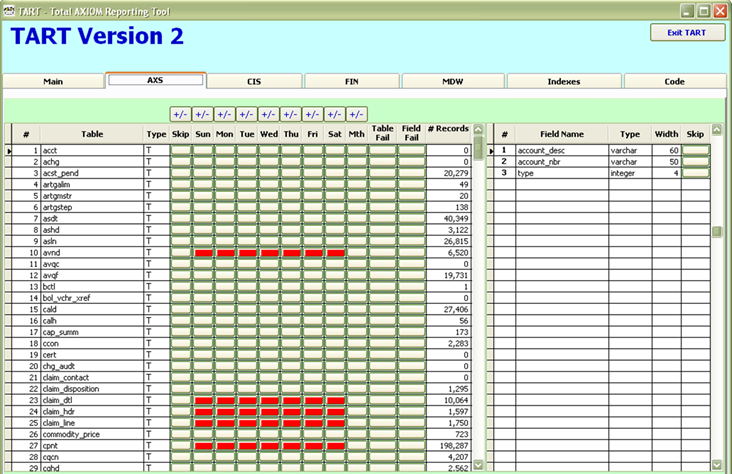The width and height of the screenshot is (732, 474).
Task: Open the MDW tab
Action: [453, 81]
